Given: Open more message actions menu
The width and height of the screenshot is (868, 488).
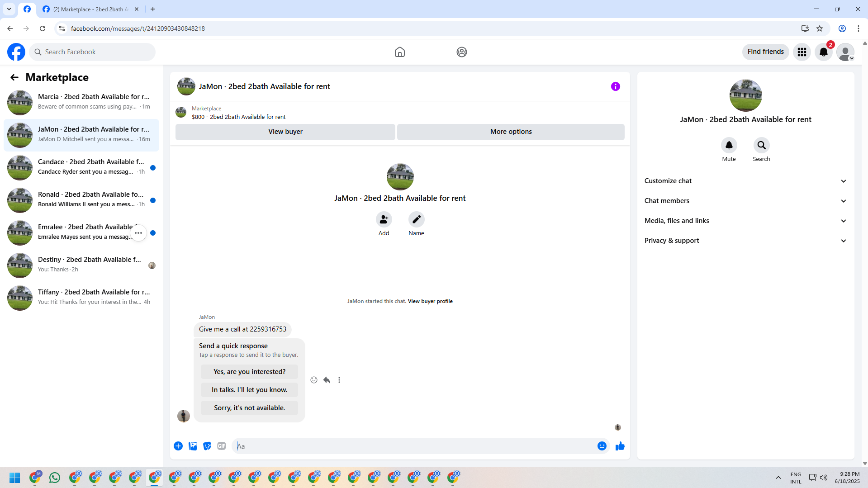Looking at the screenshot, I should [x=339, y=380].
